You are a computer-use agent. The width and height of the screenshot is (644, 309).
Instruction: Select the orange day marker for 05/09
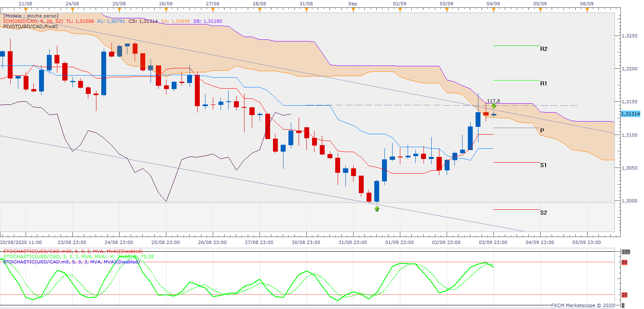540,10
